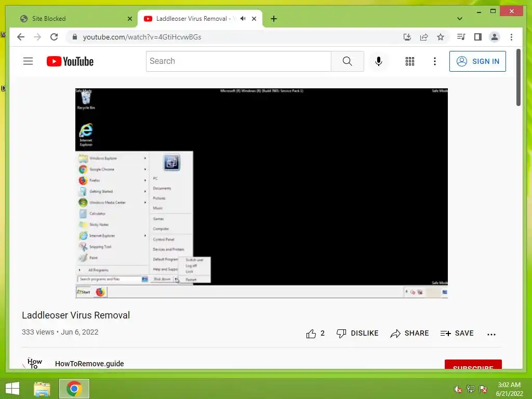Click SHARE under the video
Screen dimensions: 532x399
(409, 334)
